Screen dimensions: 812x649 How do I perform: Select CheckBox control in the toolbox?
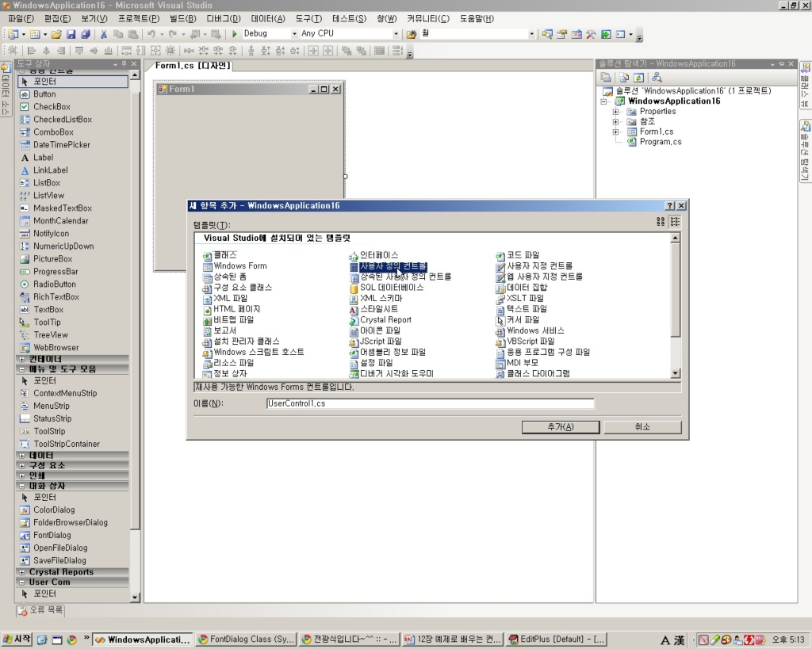(x=52, y=107)
